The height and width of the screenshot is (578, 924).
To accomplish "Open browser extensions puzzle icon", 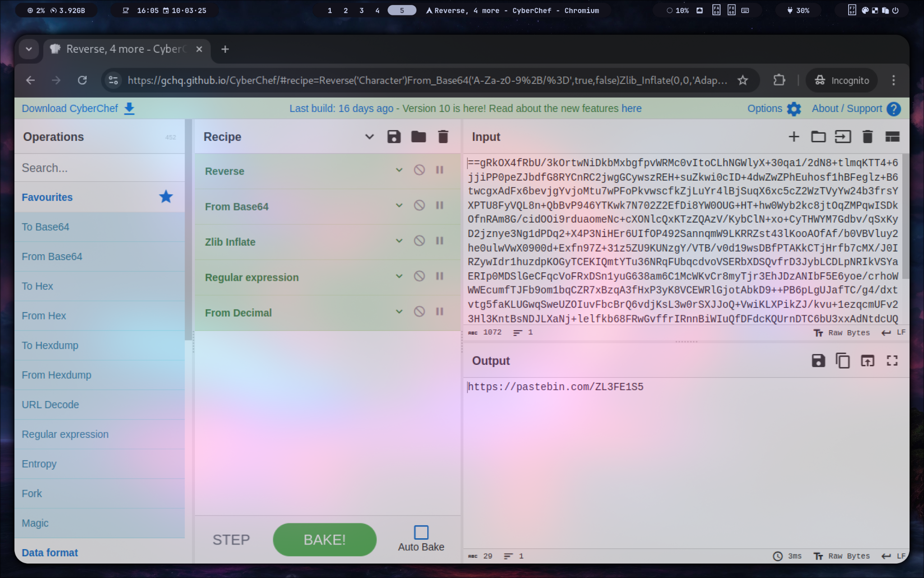I will [x=779, y=80].
